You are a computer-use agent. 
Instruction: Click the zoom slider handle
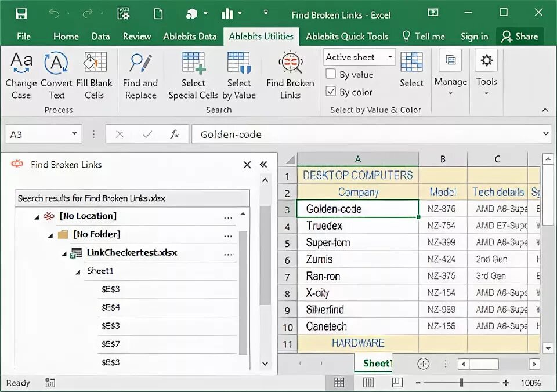[x=461, y=382]
